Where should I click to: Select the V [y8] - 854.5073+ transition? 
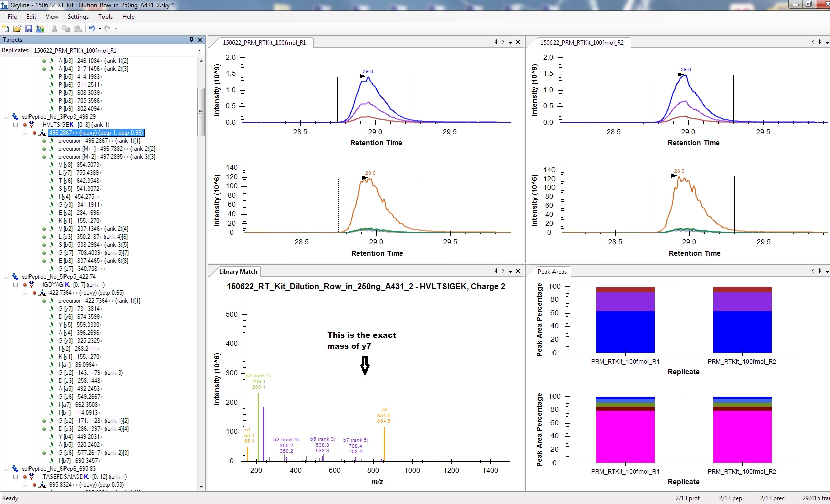(x=80, y=165)
